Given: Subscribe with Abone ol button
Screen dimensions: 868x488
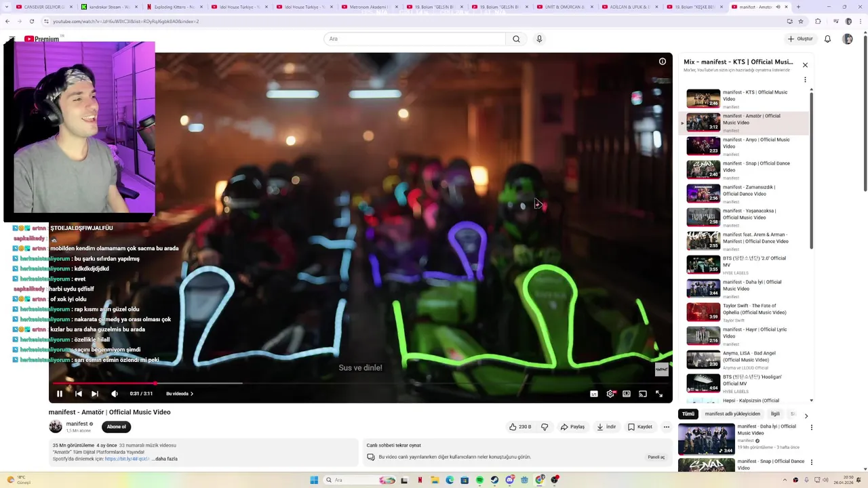Looking at the screenshot, I should [x=116, y=427].
